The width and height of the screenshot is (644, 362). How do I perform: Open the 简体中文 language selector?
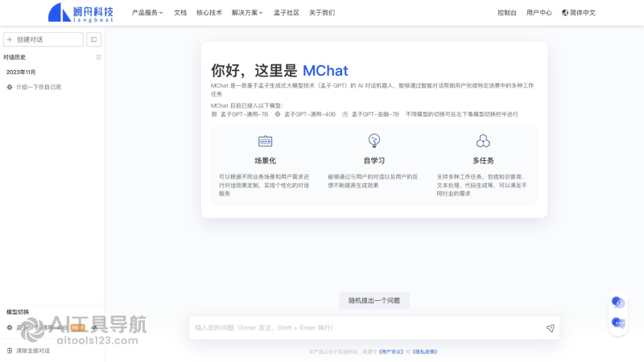tap(578, 13)
